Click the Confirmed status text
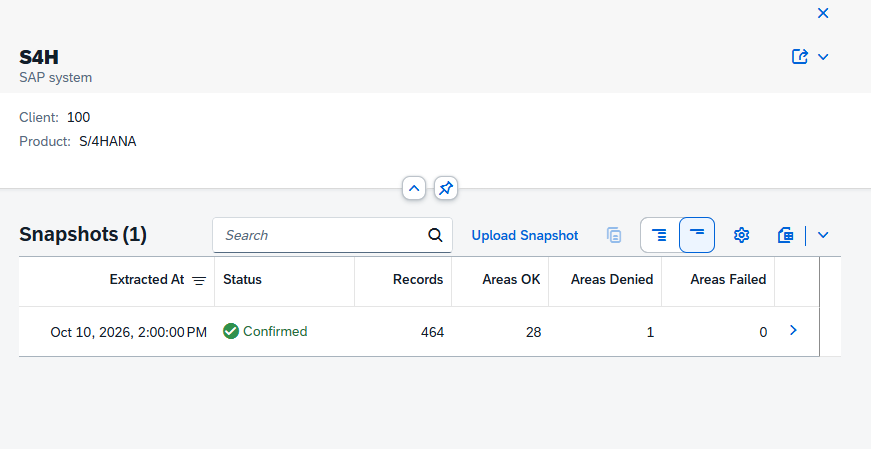This screenshot has height=449, width=871. [275, 331]
